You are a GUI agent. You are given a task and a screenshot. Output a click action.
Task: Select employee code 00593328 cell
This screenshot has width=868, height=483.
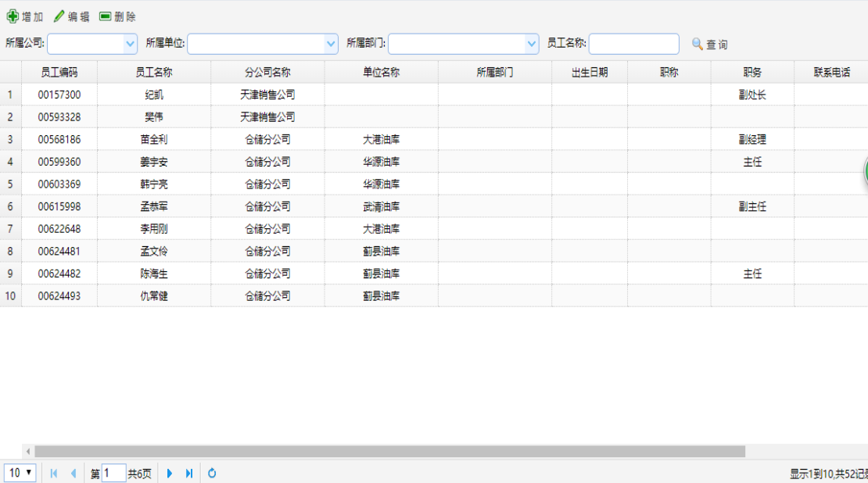[x=59, y=116]
